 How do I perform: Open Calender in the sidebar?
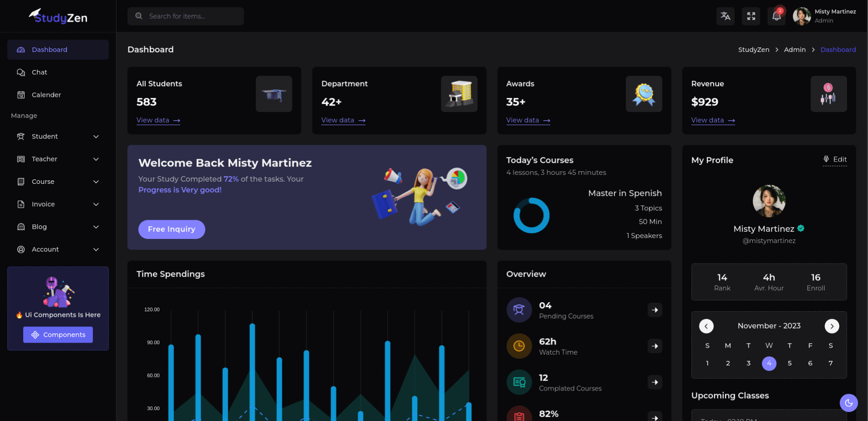coord(58,95)
